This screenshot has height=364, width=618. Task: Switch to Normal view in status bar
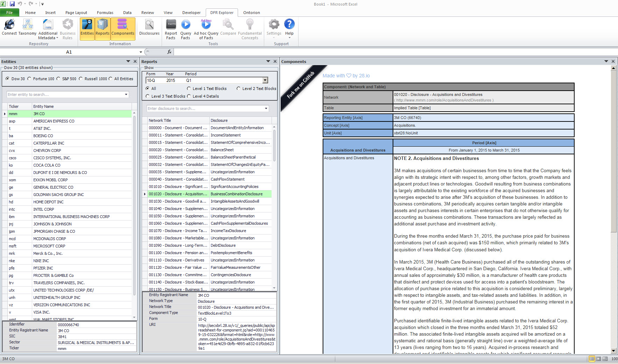click(x=592, y=359)
